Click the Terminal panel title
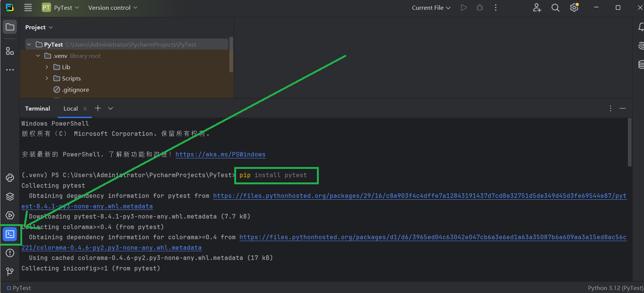 (38, 109)
